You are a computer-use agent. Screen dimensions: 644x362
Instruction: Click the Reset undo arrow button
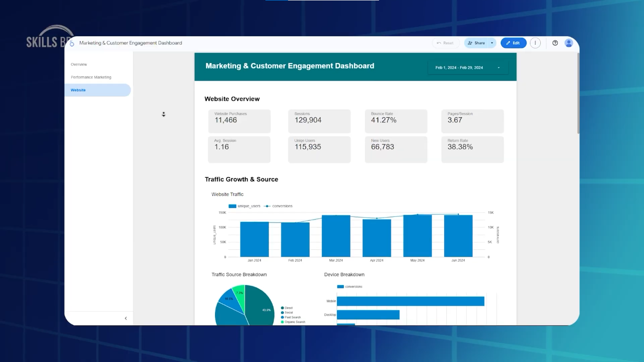(x=445, y=43)
